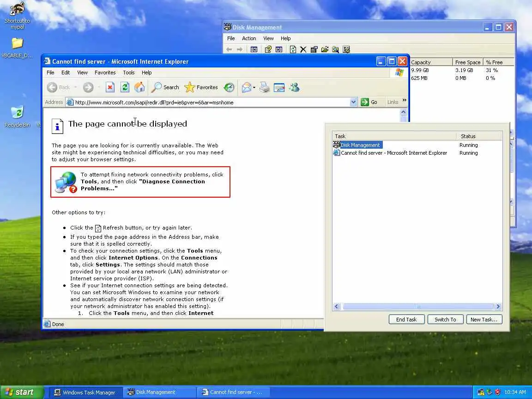Screen dimensions: 532x399
Task: Switch to Cannot find server taskbar button
Action: click(233, 392)
